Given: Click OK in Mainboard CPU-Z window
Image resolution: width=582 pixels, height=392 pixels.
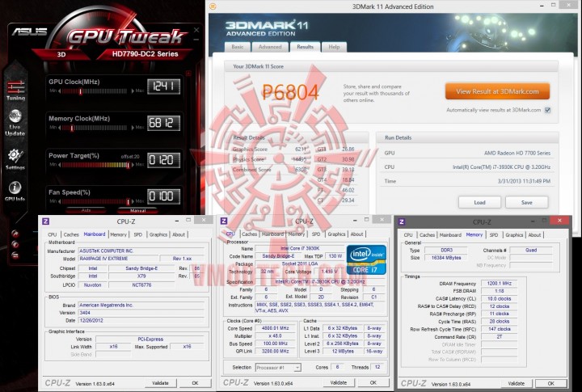Looking at the screenshot, I should coord(196,383).
